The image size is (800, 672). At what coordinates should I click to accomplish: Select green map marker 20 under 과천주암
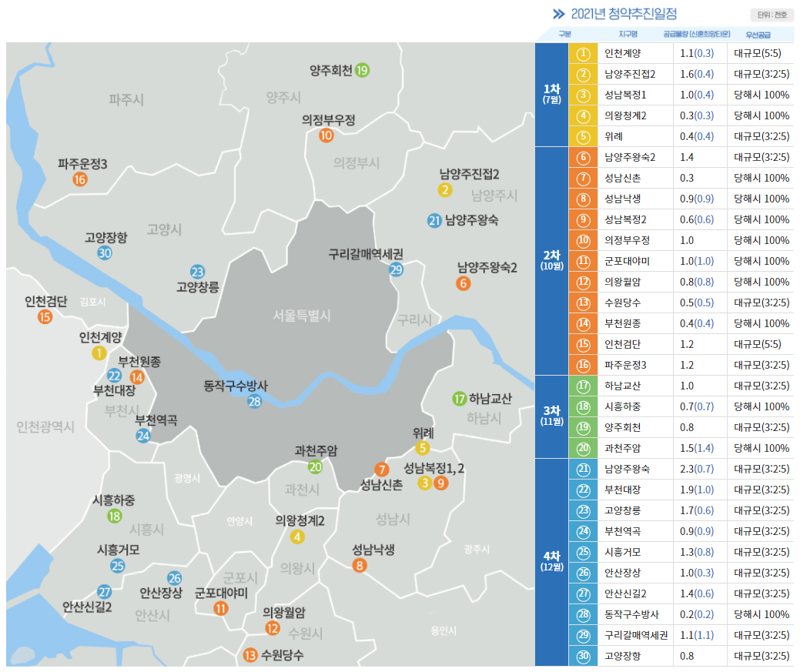tap(316, 466)
